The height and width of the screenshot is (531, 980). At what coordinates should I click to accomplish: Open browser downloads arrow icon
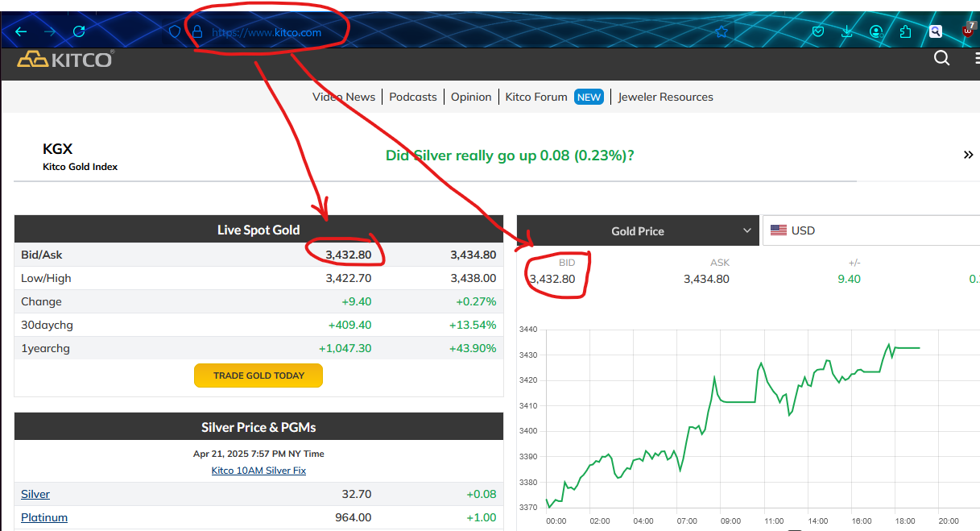click(847, 31)
